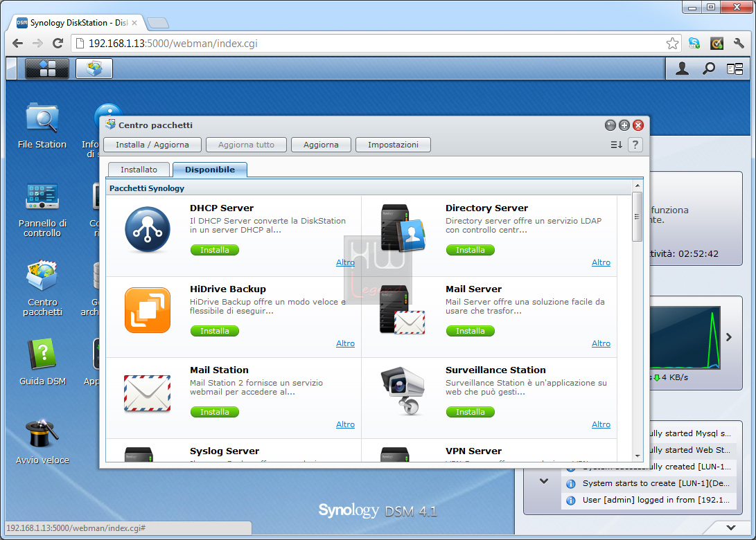Click the VPN Server package title
The width and height of the screenshot is (756, 540).
pos(473,451)
